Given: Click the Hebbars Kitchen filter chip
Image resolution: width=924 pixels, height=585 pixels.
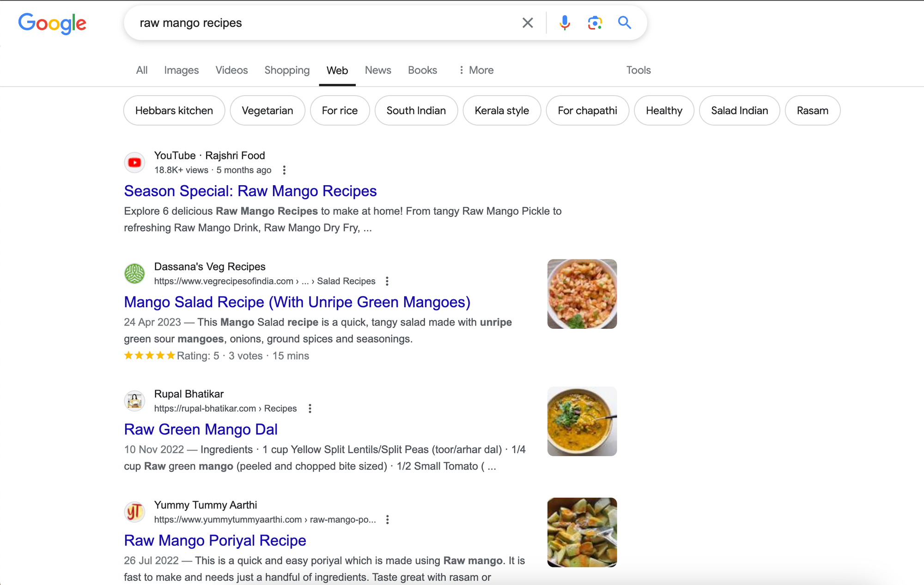Looking at the screenshot, I should [173, 110].
